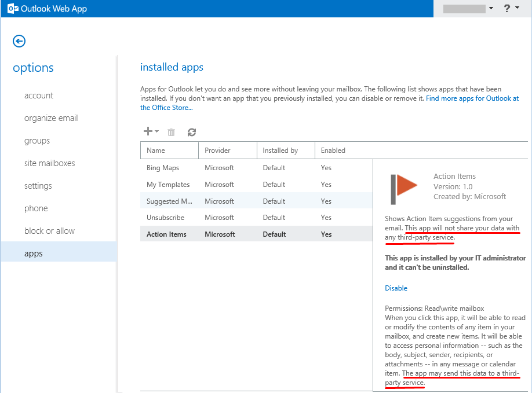Click Yes in the Bing Maps row
532x393 pixels.
pos(326,168)
